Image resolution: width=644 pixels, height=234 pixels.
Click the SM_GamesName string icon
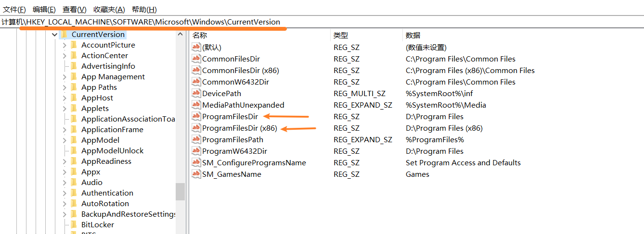(196, 174)
